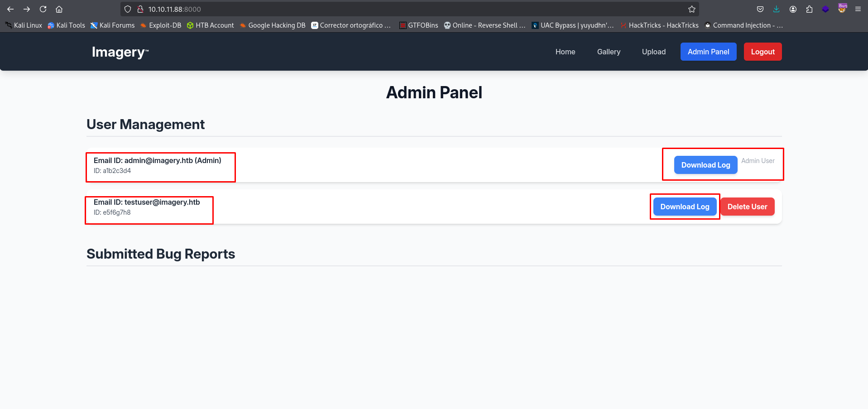
Task: Delete the testuser@imagery.htb user
Action: (747, 207)
